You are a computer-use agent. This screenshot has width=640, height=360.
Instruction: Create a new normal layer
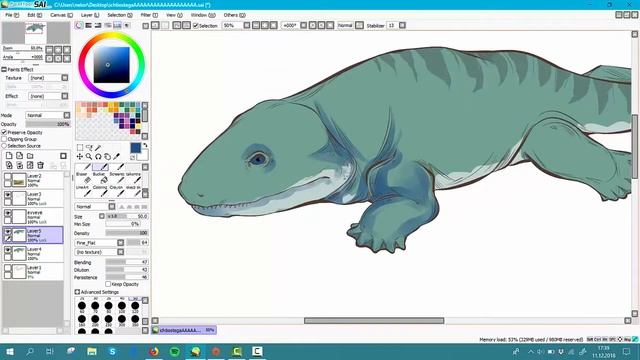click(x=9, y=156)
